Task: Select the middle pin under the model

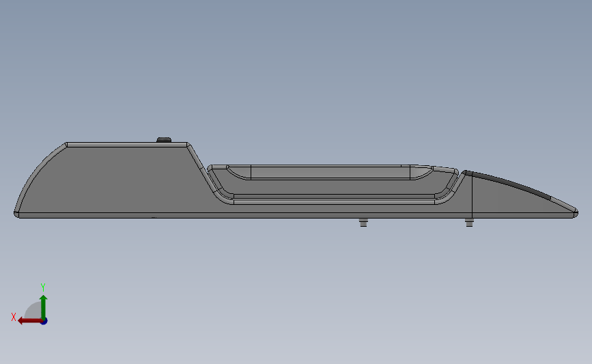Action: [x=363, y=222]
